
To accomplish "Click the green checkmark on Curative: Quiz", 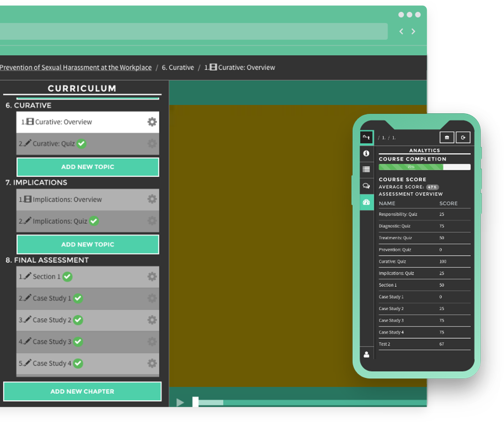I will click(x=82, y=144).
